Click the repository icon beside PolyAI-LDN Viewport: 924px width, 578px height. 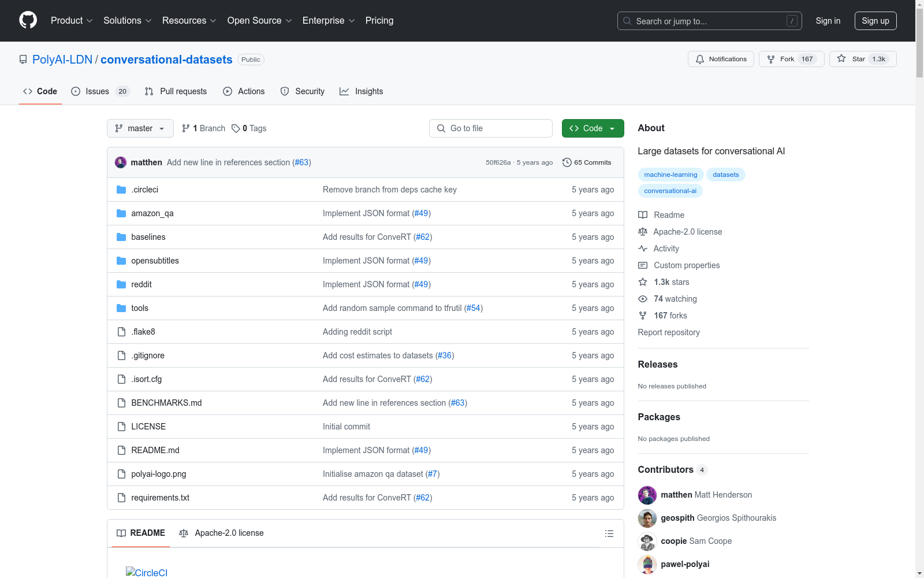pos(23,60)
